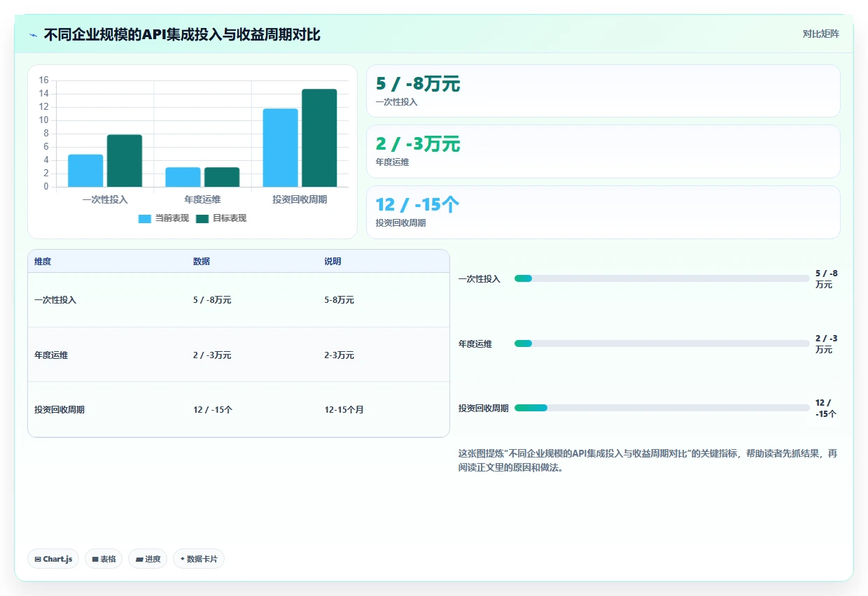
Task: Toggle the 目标表现 legend swatch
Action: coord(202,218)
